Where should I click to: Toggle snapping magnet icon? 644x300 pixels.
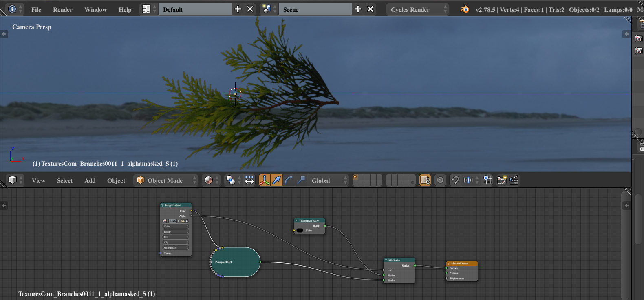(x=455, y=180)
